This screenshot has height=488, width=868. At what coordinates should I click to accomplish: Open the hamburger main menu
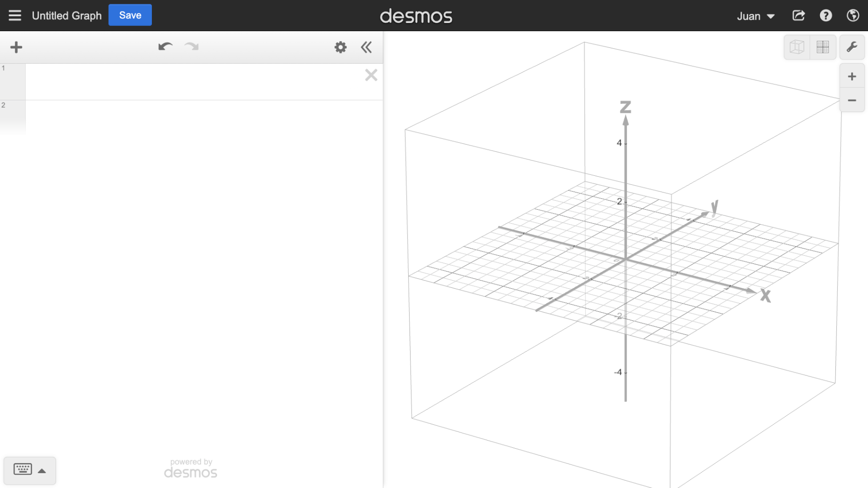coord(15,15)
